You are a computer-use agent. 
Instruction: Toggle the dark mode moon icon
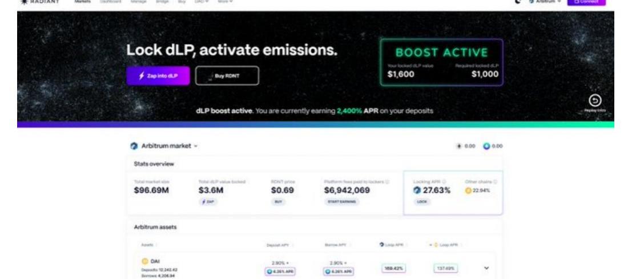(x=518, y=2)
